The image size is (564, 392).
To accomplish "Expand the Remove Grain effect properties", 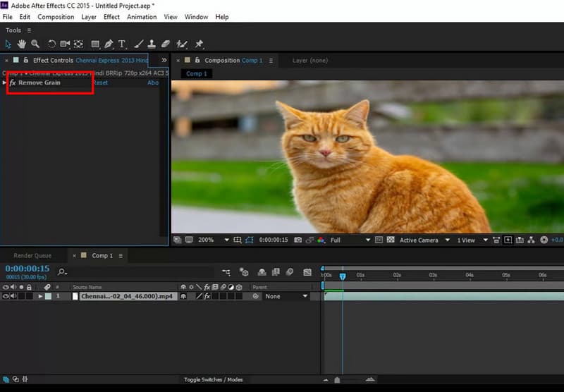I will click(x=4, y=82).
